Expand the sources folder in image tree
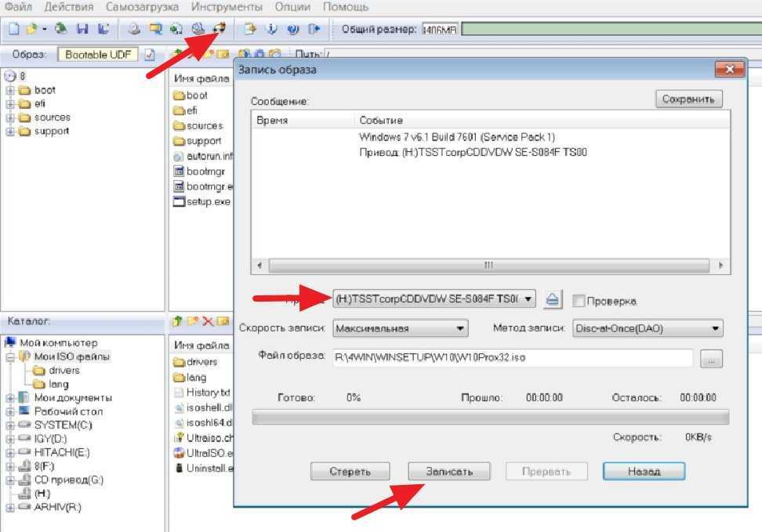 [10, 118]
